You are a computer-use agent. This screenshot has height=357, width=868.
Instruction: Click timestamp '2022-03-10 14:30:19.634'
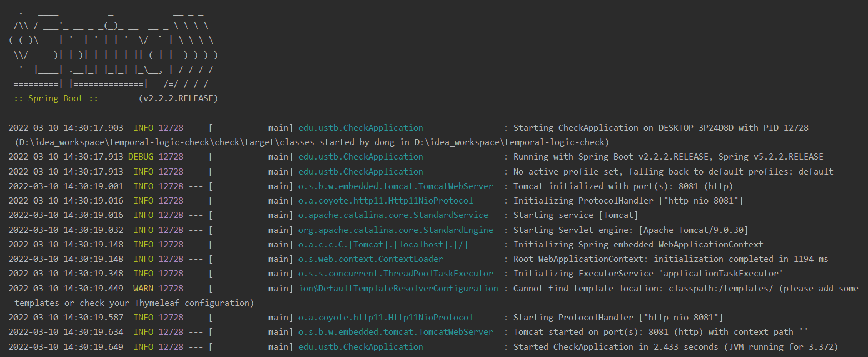click(66, 332)
